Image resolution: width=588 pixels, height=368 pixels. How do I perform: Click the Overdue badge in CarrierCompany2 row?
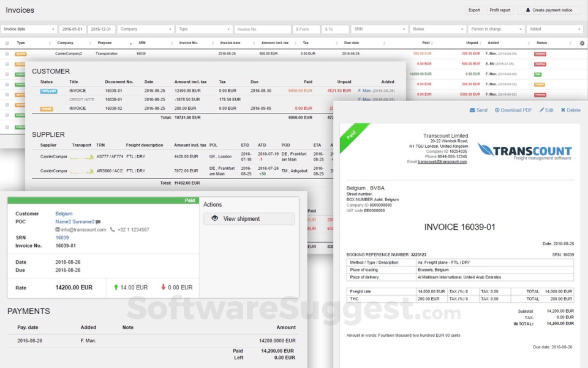point(540,54)
